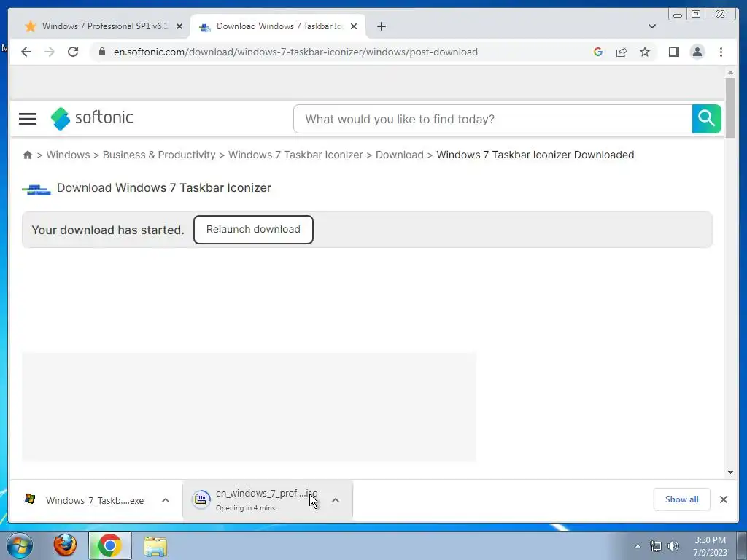
Task: Click the volume speaker tray icon
Action: coord(673,546)
